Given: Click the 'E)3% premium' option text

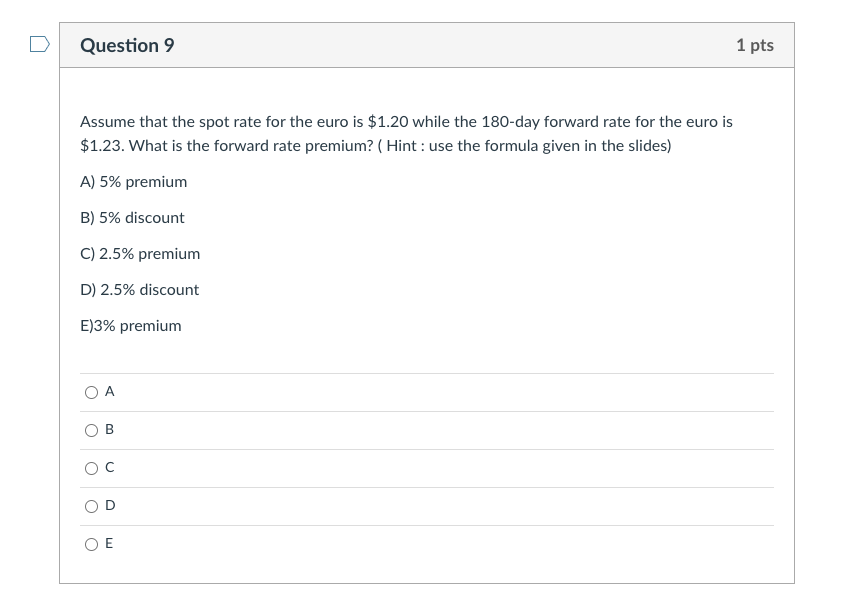Looking at the screenshot, I should click(130, 326).
